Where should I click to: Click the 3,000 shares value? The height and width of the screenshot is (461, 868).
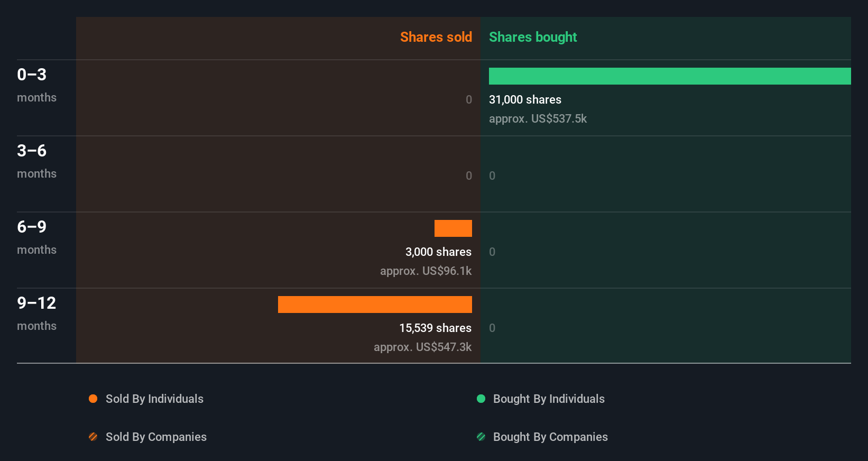coord(438,252)
